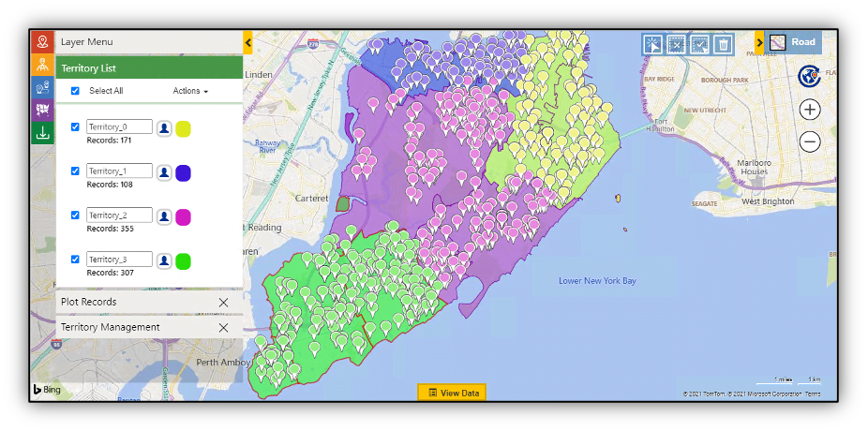Close the Plot Records panel
Viewport: 868px width, 431px height.
tap(223, 302)
